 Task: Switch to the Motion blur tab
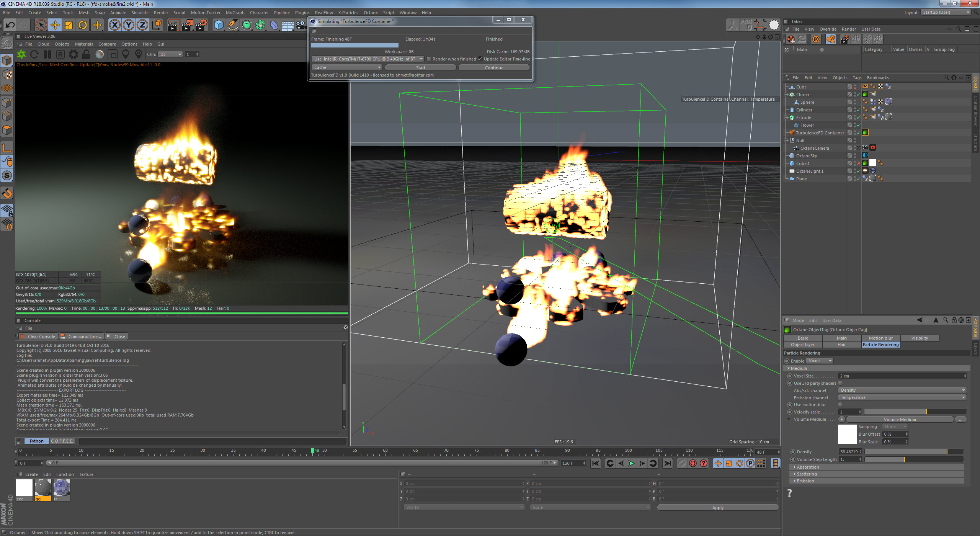(880, 338)
